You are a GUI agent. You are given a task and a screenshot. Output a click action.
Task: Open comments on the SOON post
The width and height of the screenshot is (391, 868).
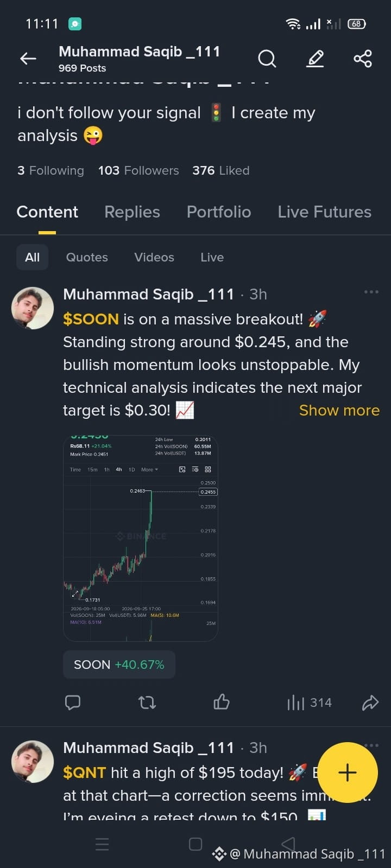[x=73, y=703]
